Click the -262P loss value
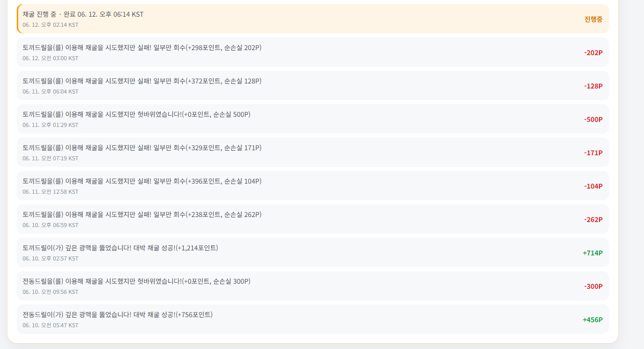644x349 pixels. [x=593, y=220]
